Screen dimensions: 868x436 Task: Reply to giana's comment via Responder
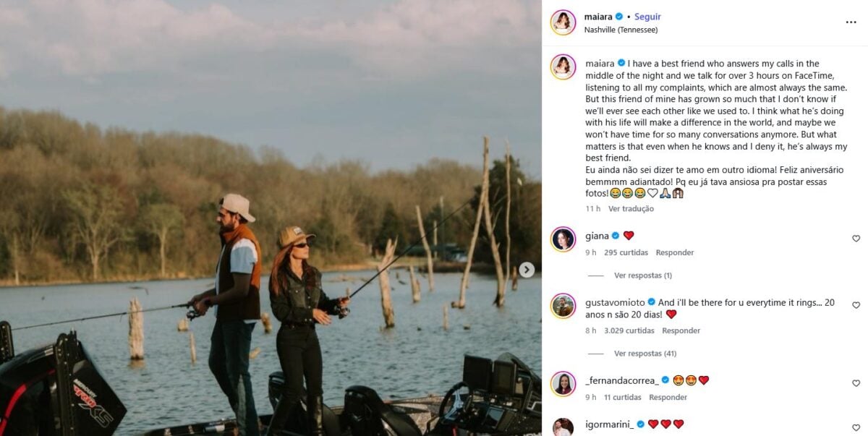tap(674, 253)
